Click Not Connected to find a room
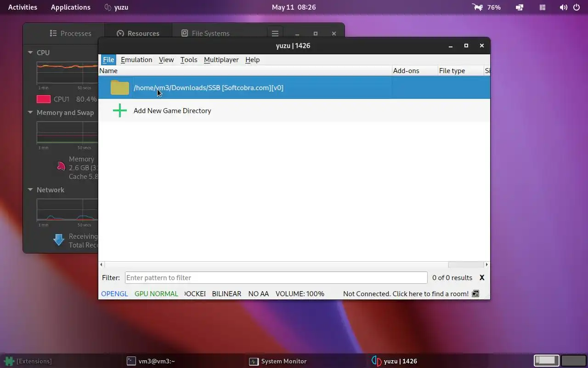Viewport: 588px width, 368px height. click(x=406, y=293)
